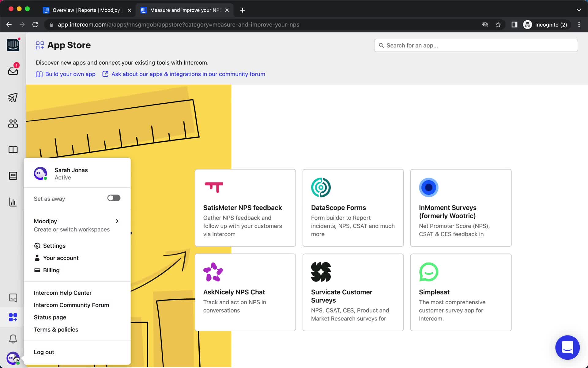Click the tracking protection eye icon in address bar
The width and height of the screenshot is (588, 368).
click(x=485, y=25)
